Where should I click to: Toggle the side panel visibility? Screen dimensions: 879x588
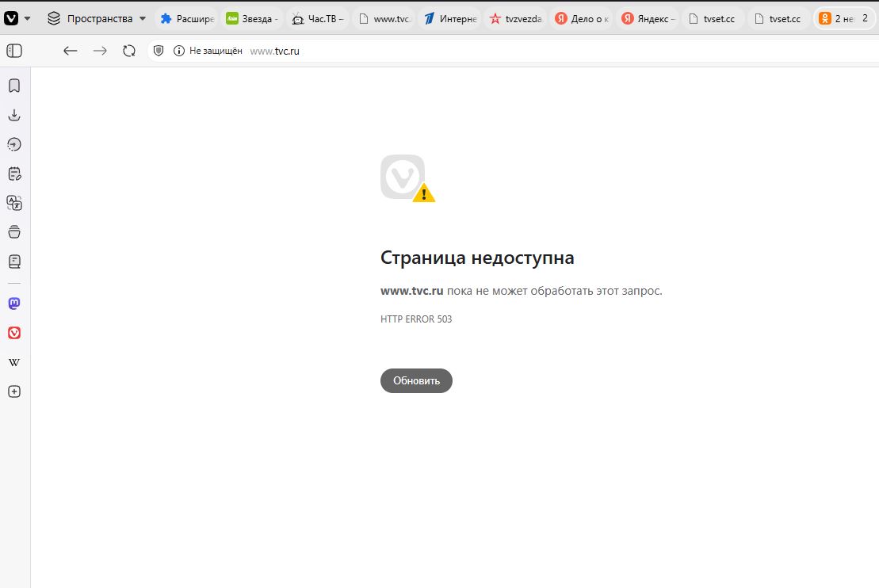click(x=14, y=51)
